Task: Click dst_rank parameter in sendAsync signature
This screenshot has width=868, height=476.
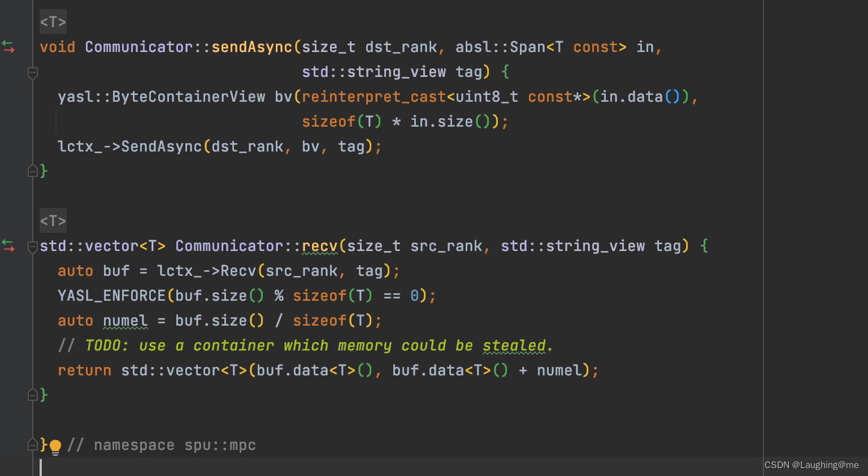Action: [x=401, y=47]
